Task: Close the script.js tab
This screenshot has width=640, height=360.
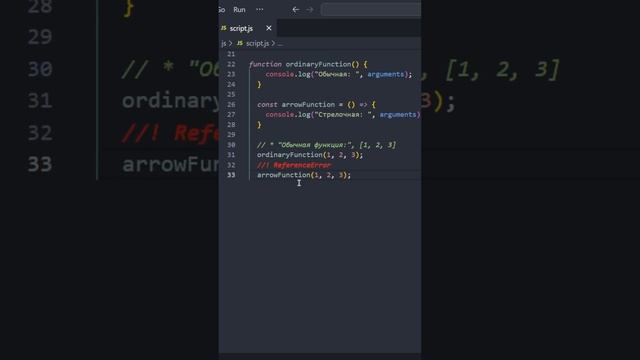Action: (269, 28)
